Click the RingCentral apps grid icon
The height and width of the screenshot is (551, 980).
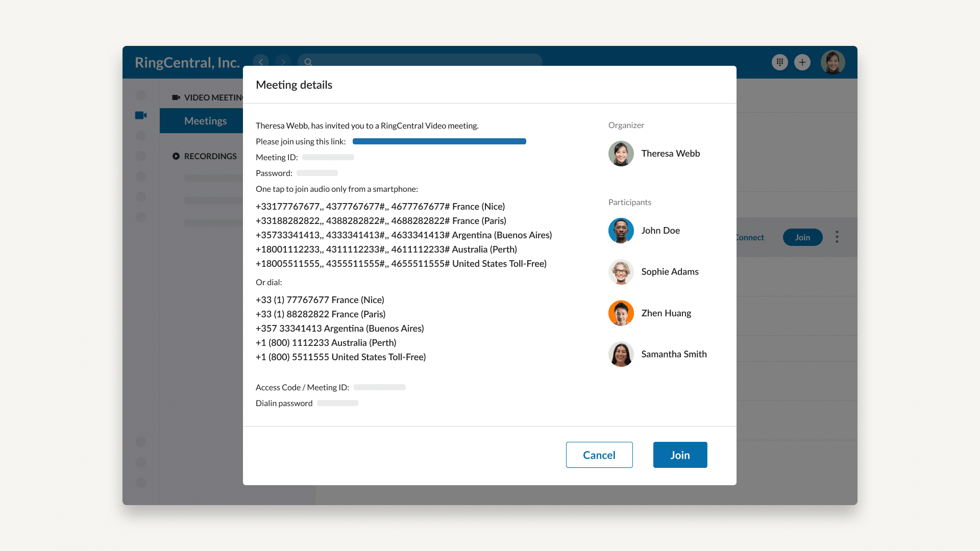[x=779, y=62]
